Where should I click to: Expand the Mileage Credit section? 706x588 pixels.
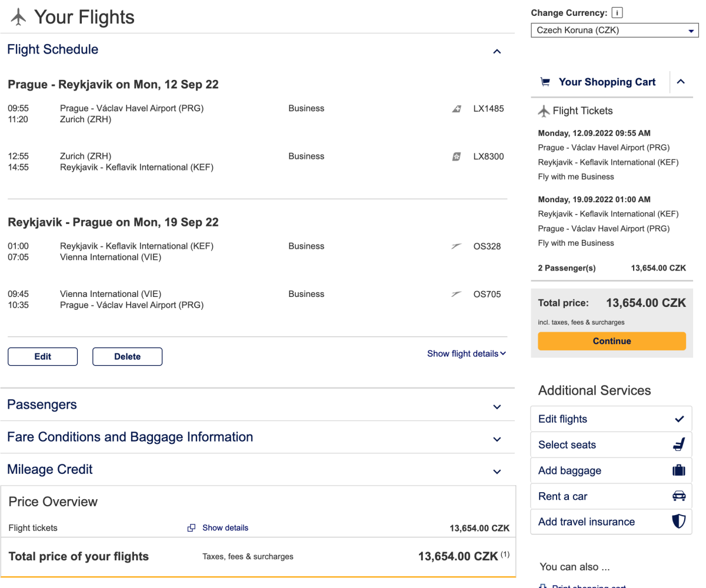point(497,471)
